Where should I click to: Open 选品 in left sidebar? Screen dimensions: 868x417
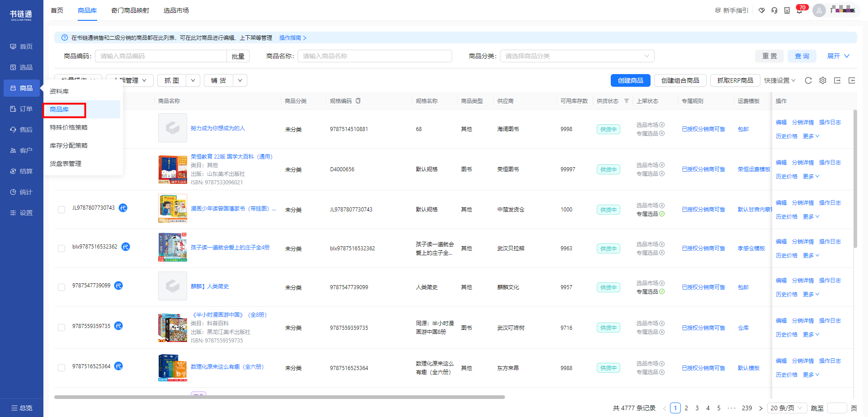tap(22, 67)
